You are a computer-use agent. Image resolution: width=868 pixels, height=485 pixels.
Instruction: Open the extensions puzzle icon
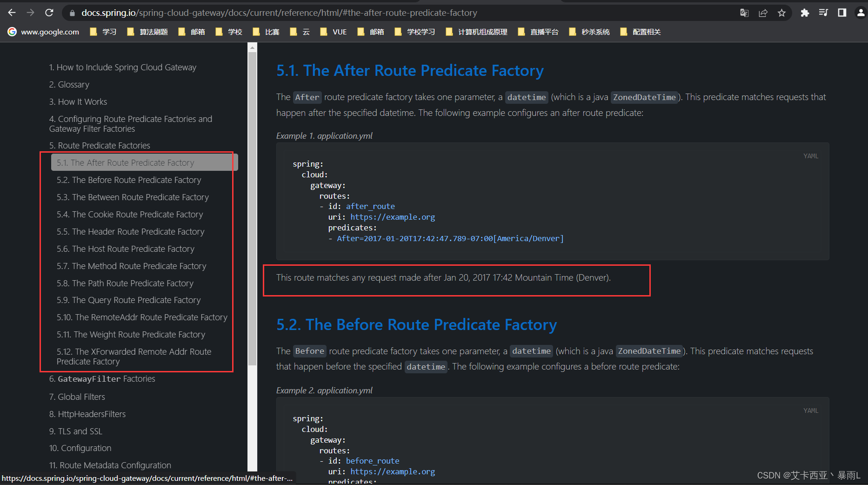pyautogui.click(x=805, y=13)
